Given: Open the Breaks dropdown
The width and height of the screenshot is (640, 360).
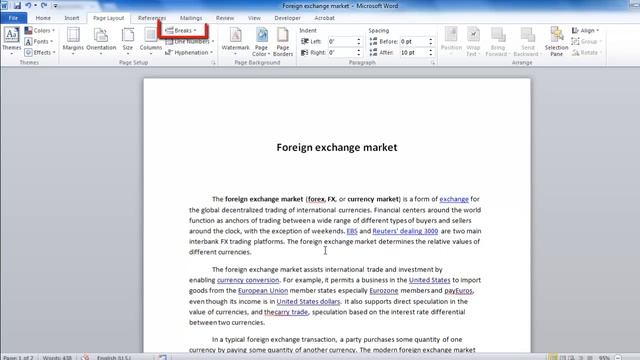Looking at the screenshot, I should pyautogui.click(x=181, y=31).
